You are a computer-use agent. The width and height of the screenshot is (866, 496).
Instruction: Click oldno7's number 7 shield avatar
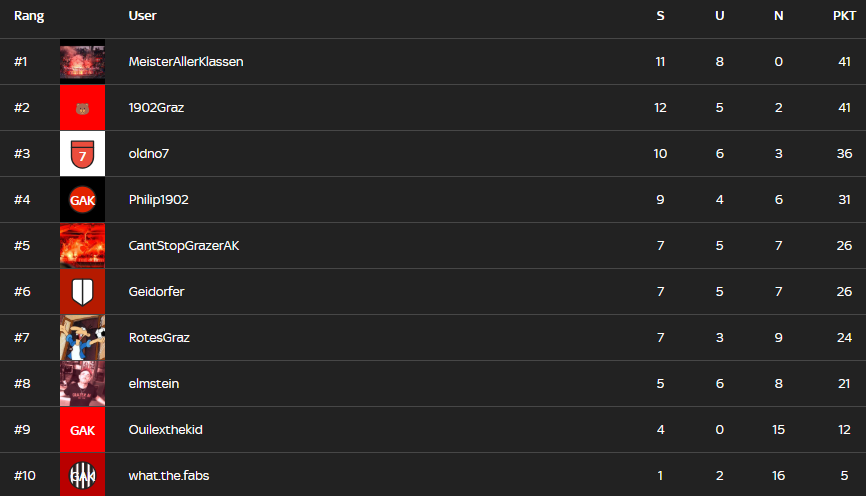pyautogui.click(x=82, y=154)
